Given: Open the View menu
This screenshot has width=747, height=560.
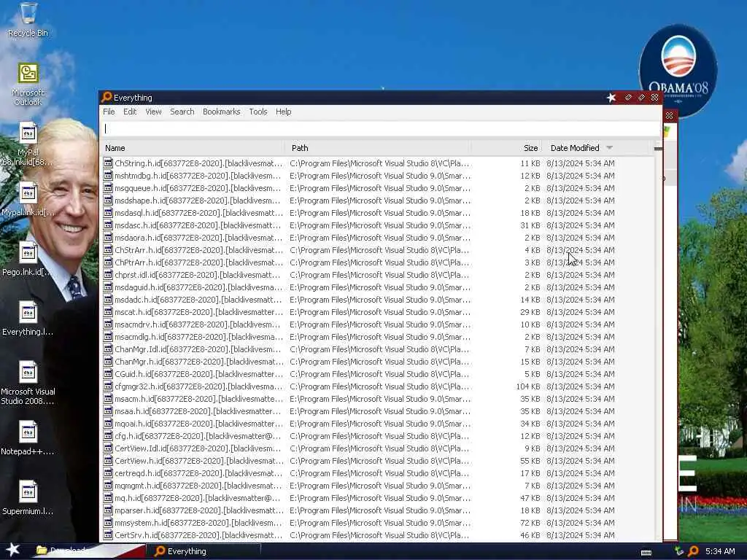Looking at the screenshot, I should click(153, 112).
